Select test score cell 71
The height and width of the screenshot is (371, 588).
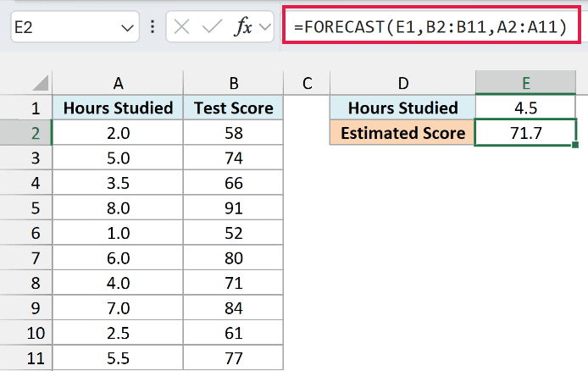pos(234,283)
